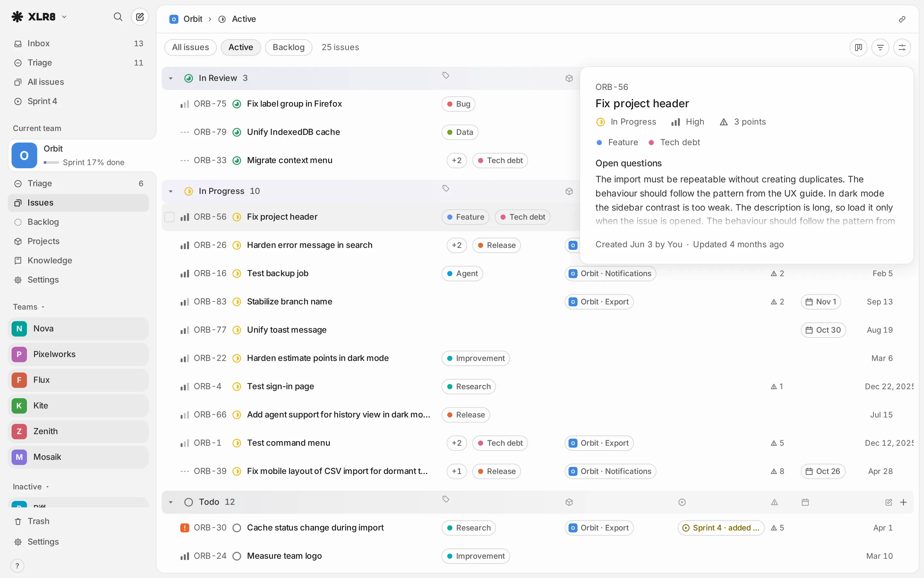Viewport: 924px width, 578px height.
Task: Tick the checkbox for ORB-56
Action: (x=169, y=217)
